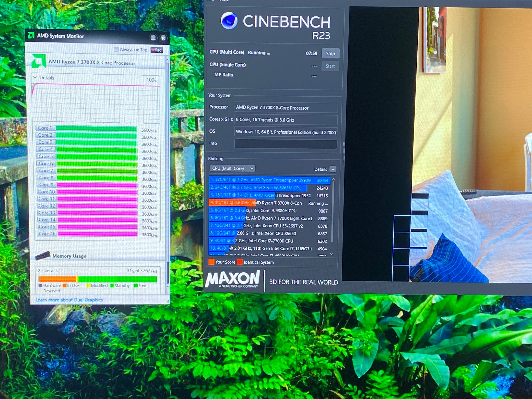The image size is (532, 399).
Task: Click the Processor field in Your System
Action: click(x=286, y=108)
